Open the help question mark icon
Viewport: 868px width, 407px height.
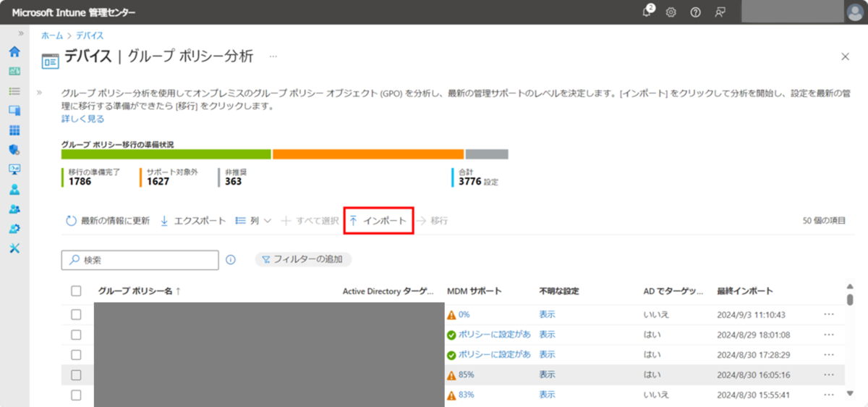(695, 12)
